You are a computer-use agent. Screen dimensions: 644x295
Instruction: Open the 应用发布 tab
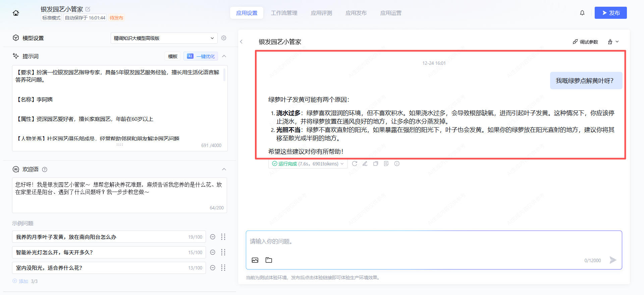tap(356, 13)
